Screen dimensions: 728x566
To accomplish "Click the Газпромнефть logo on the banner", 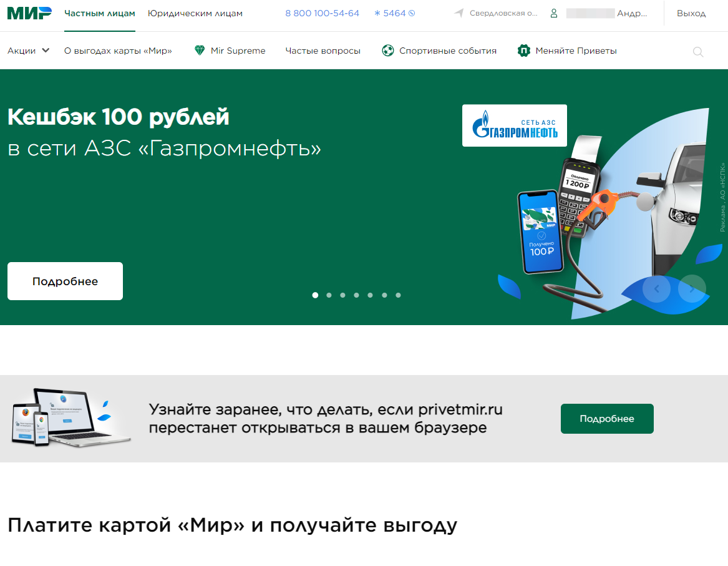I will pyautogui.click(x=514, y=125).
